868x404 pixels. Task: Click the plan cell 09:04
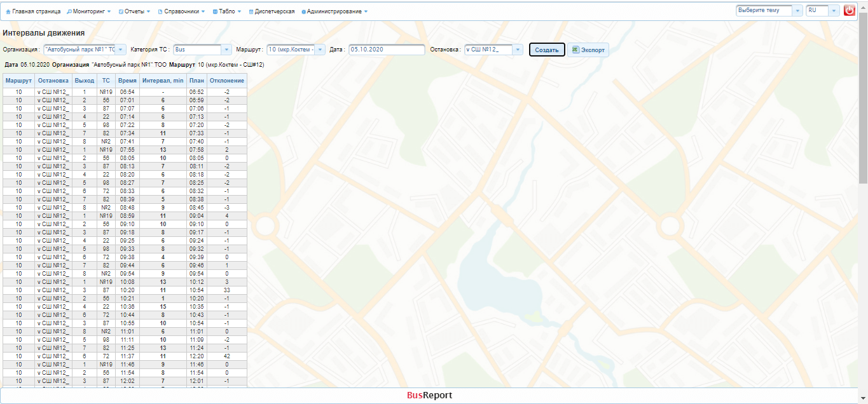pos(196,215)
